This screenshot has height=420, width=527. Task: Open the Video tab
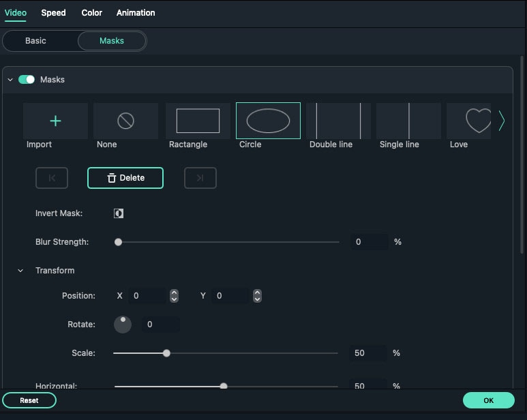click(x=16, y=13)
